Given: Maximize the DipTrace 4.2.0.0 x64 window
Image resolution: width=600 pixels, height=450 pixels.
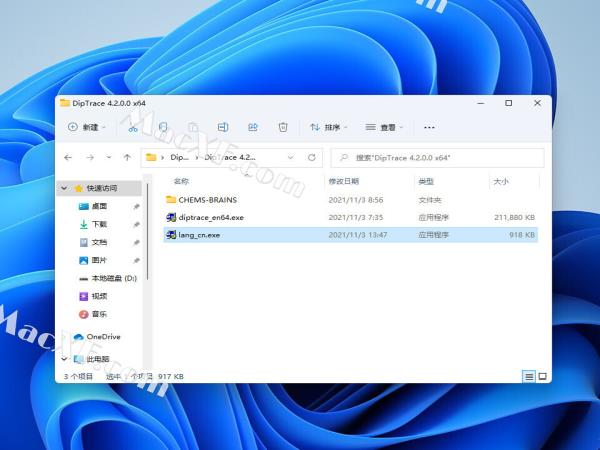Looking at the screenshot, I should click(509, 103).
